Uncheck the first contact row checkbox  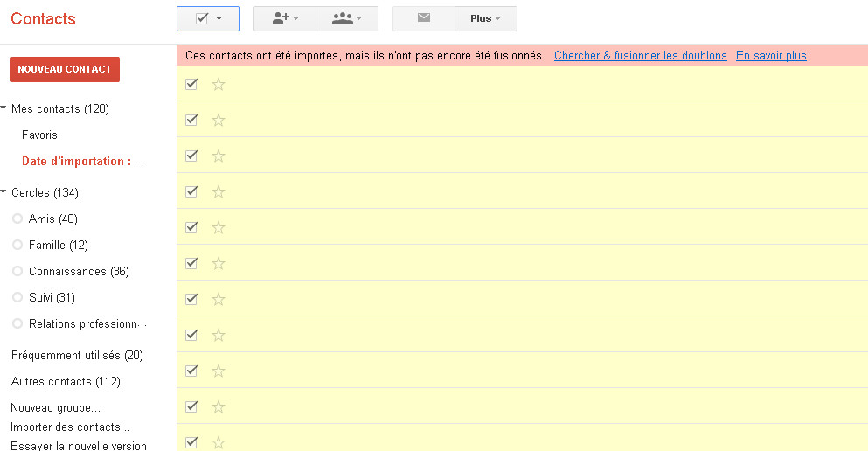(191, 84)
